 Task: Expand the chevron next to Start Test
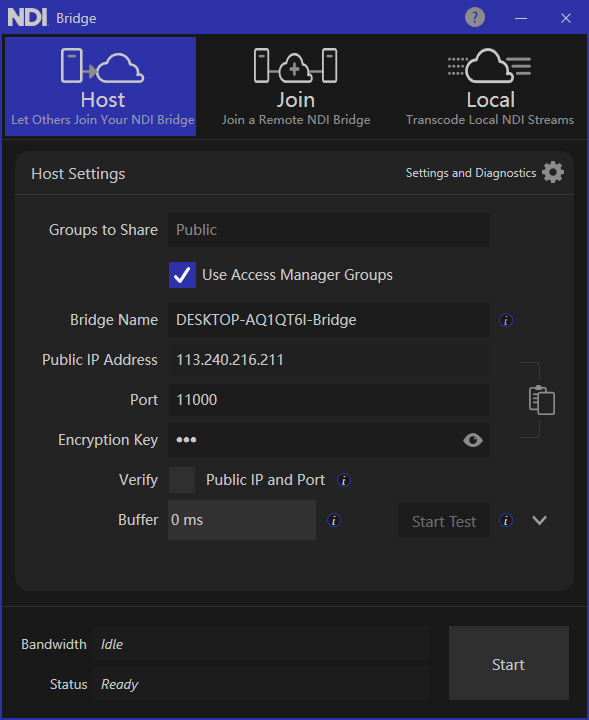539,520
